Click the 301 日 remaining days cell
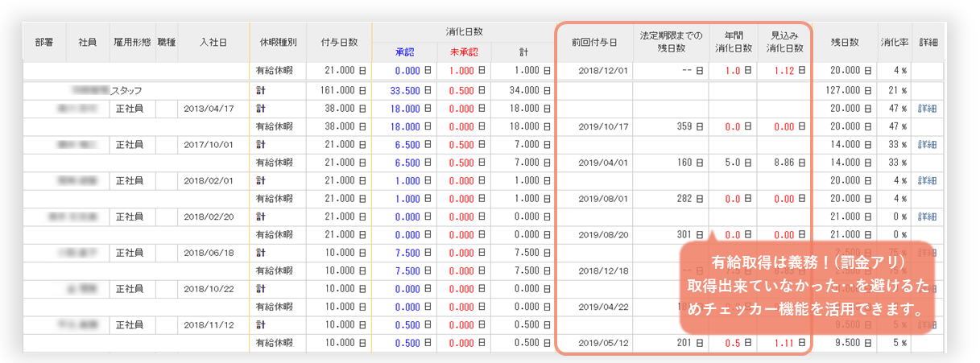Image resolution: width=980 pixels, height=363 pixels. coord(690,235)
